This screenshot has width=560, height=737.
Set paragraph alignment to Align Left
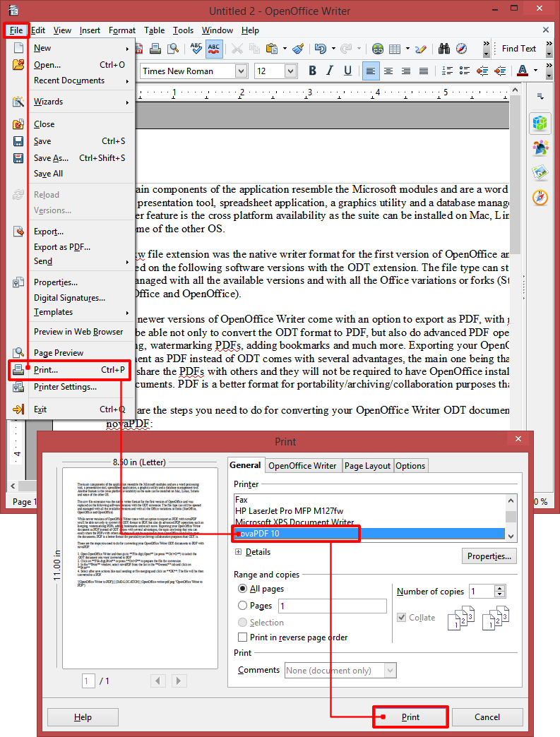pos(371,71)
